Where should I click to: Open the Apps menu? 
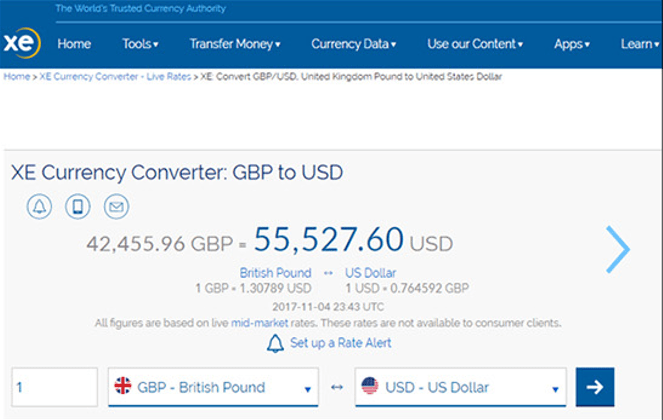point(572,44)
